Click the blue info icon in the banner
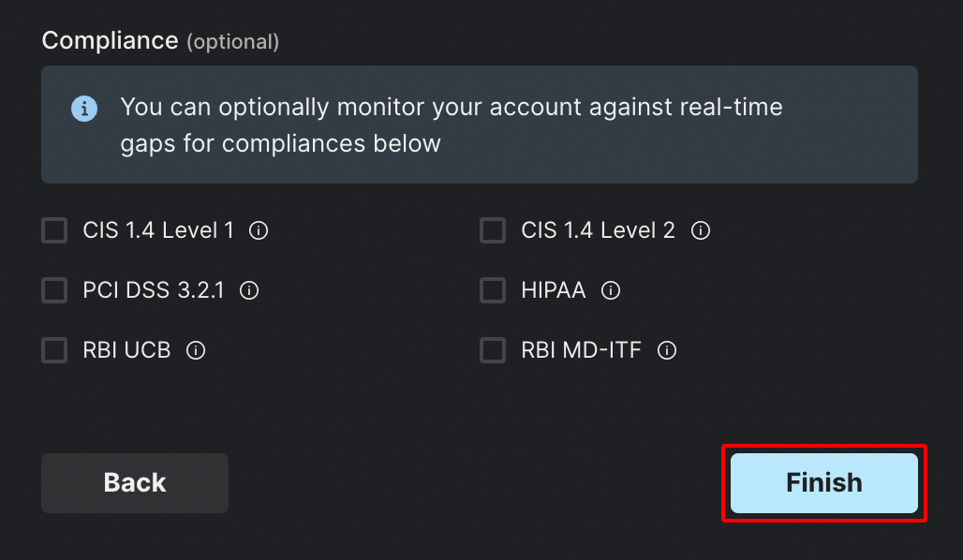The image size is (963, 560). point(84,109)
